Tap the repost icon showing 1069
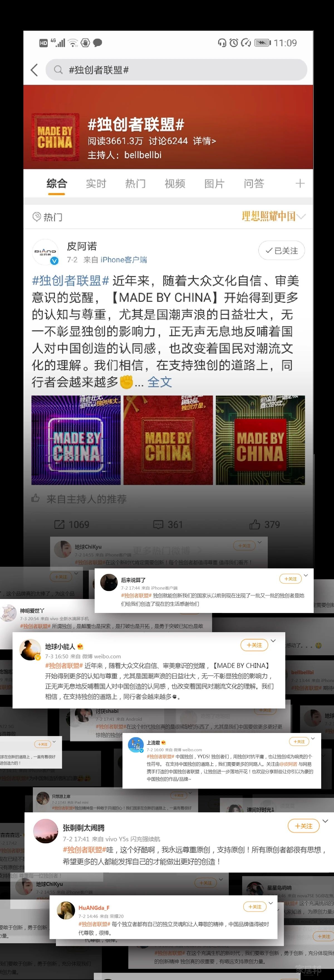This screenshot has width=334, height=980. click(59, 525)
